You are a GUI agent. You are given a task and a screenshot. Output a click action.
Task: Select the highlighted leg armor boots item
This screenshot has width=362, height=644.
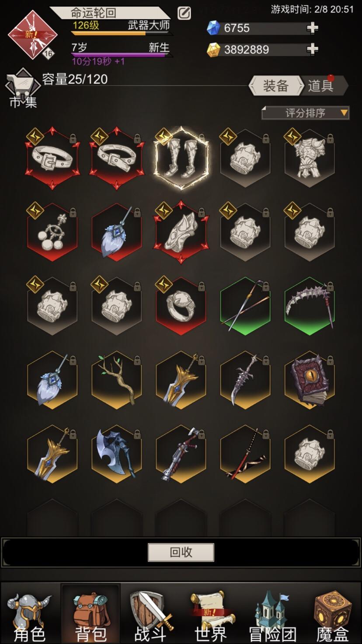coord(181,158)
